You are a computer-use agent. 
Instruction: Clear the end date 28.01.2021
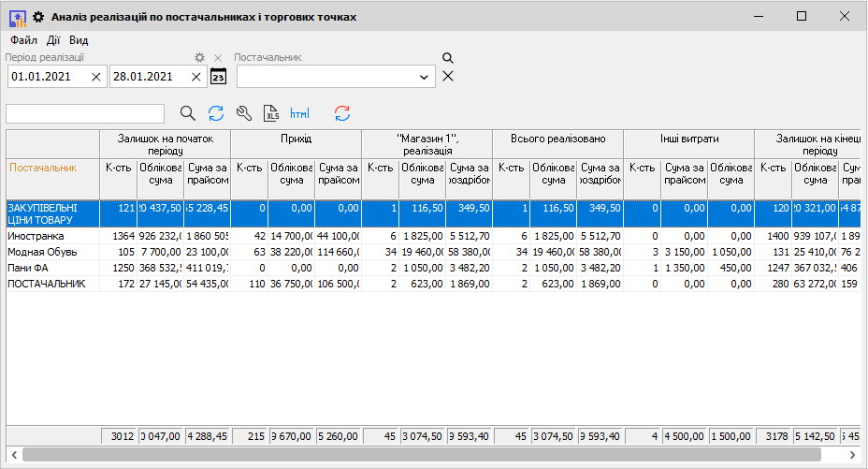click(196, 77)
